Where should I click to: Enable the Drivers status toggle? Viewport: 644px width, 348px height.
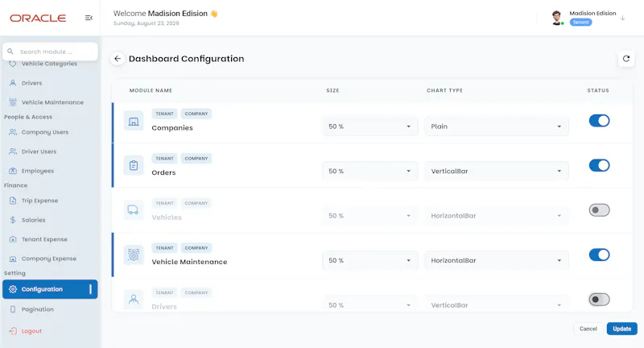point(599,300)
